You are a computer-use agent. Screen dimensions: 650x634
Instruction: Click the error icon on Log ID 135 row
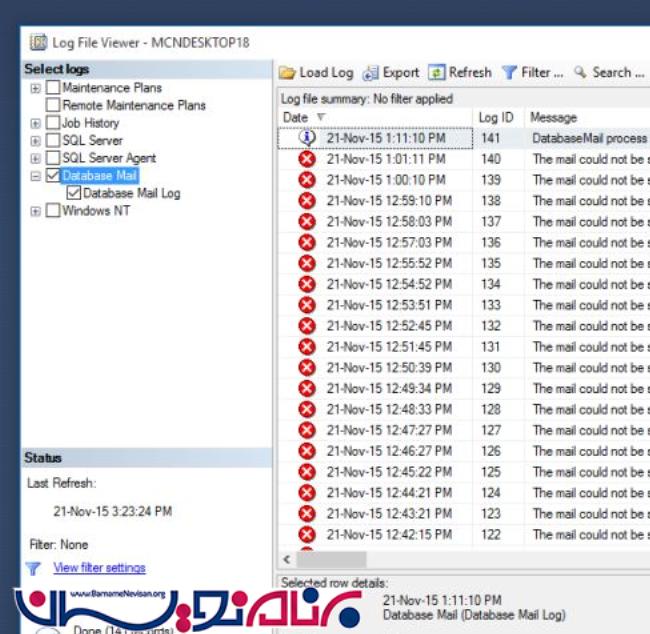(307, 263)
